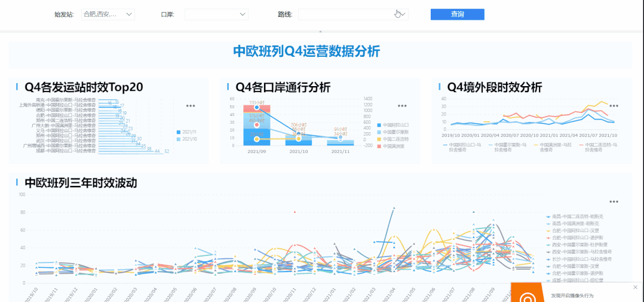Click the 2021/10 stacked bar

click(x=299, y=139)
